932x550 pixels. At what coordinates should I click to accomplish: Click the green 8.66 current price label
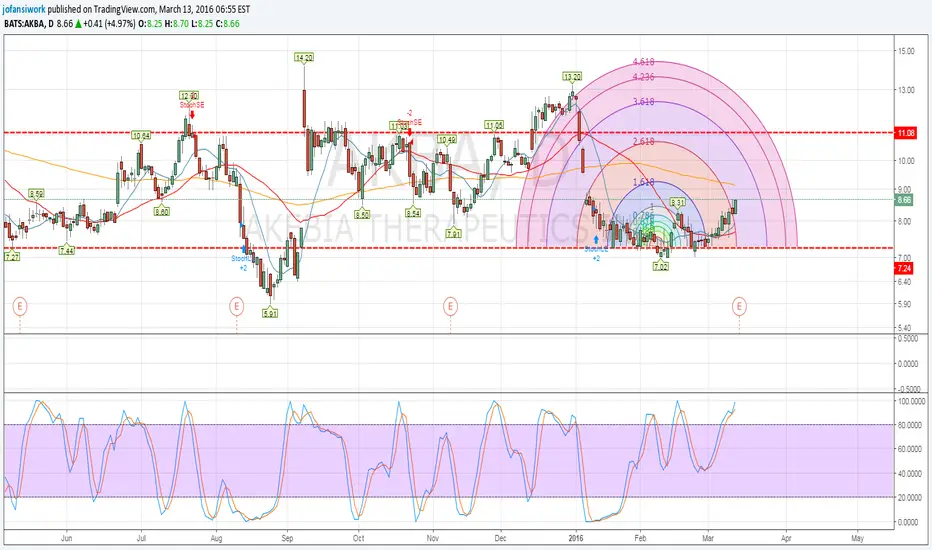pyautogui.click(x=904, y=200)
